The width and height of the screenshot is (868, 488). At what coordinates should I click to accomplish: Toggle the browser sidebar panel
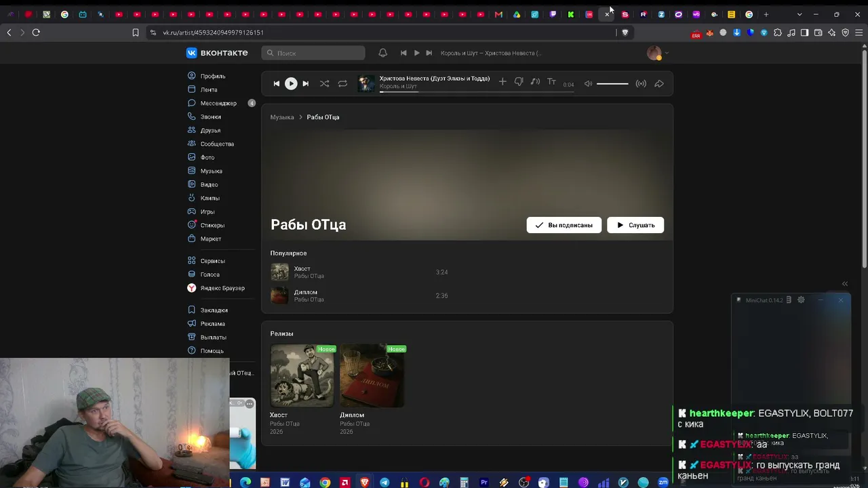tap(804, 33)
